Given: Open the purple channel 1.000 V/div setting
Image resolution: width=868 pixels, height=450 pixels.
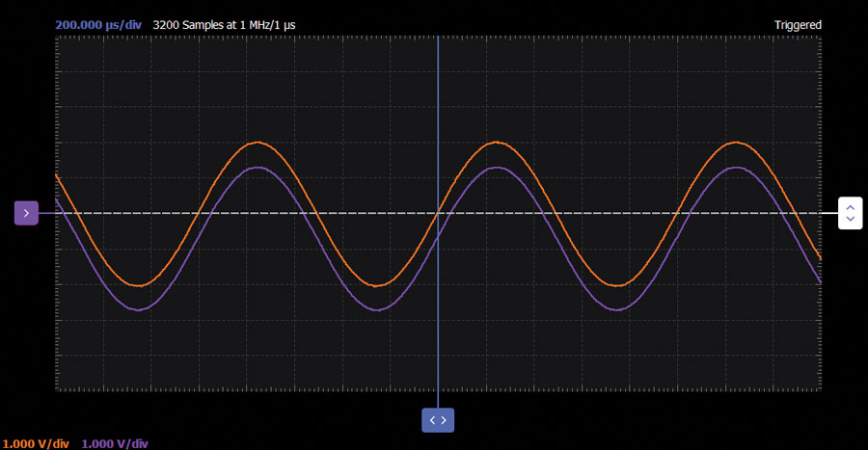Looking at the screenshot, I should tap(115, 443).
